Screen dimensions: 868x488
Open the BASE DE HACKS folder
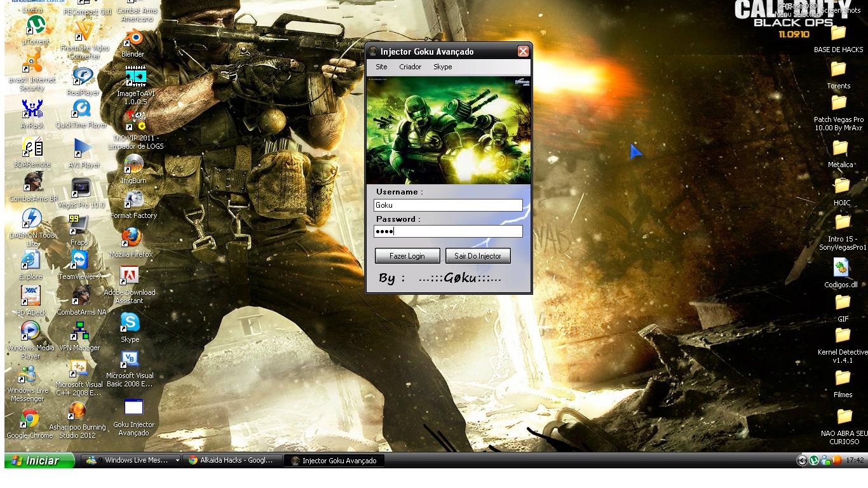tap(839, 39)
